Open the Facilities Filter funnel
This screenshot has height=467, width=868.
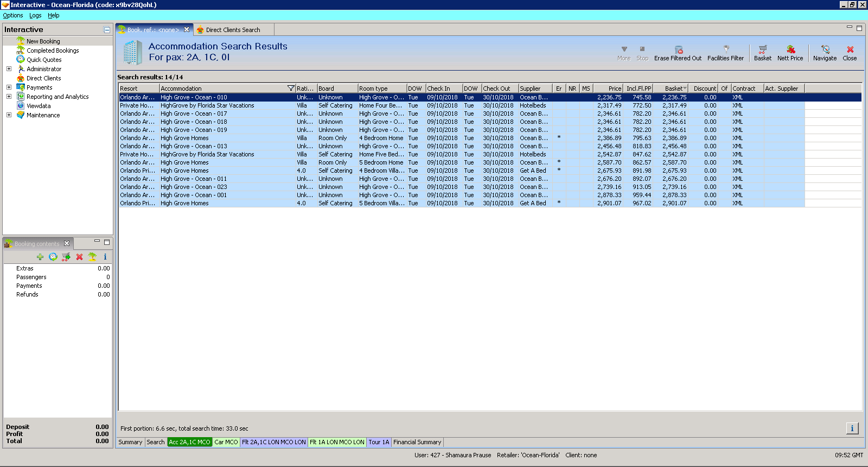(x=725, y=53)
